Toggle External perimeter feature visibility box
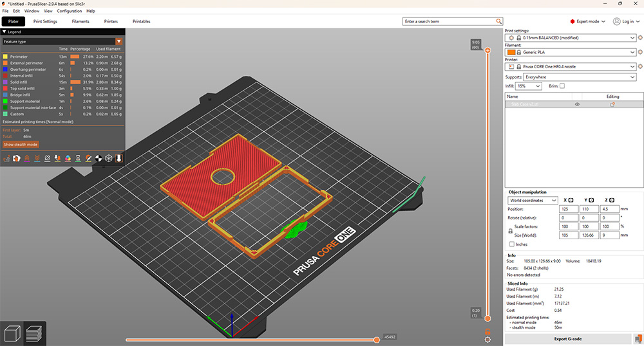 [5, 63]
